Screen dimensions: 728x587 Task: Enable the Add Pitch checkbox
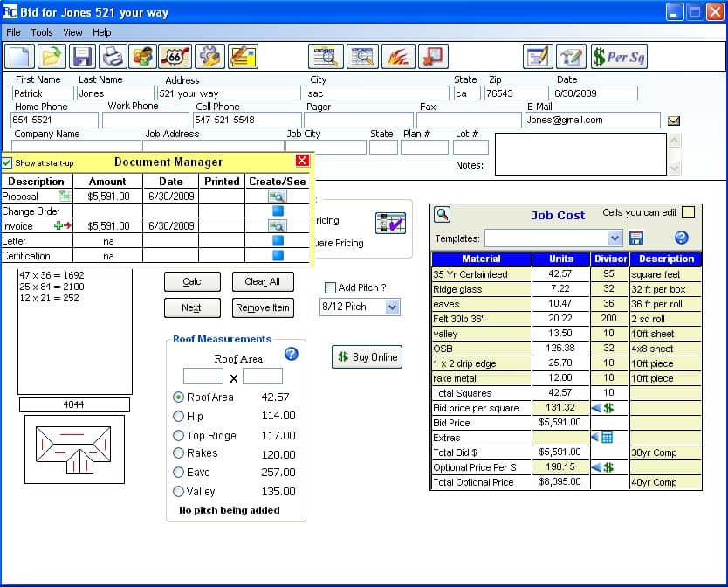(329, 288)
